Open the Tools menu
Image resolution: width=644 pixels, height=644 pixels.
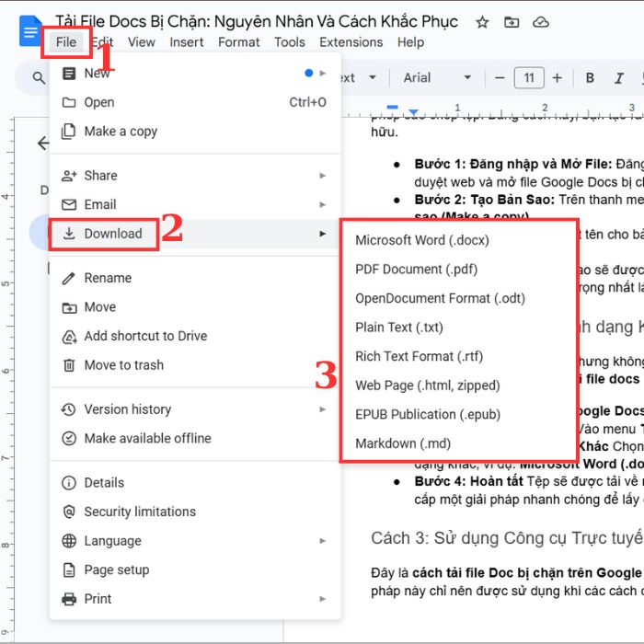point(290,42)
